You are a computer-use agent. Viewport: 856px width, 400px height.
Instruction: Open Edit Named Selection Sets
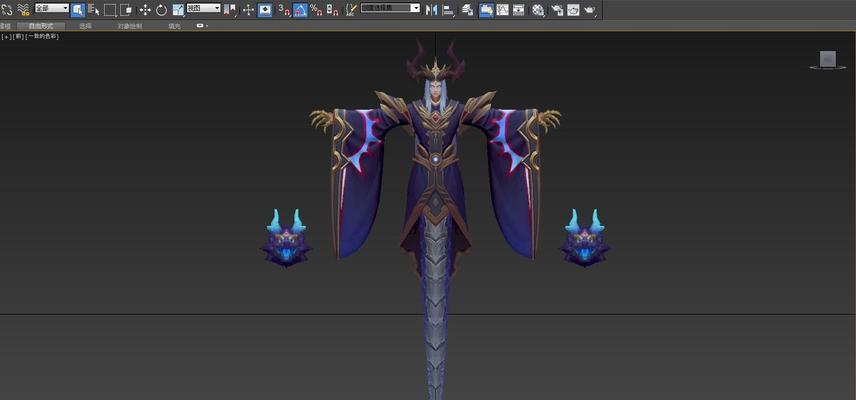[x=352, y=9]
